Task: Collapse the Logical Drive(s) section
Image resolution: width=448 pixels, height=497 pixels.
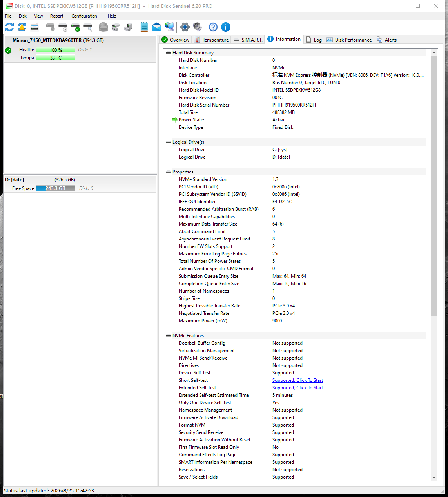Action: click(169, 142)
